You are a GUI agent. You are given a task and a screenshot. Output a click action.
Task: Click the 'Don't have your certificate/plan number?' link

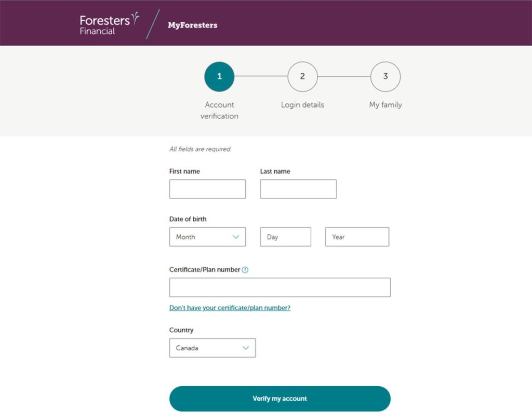coord(230,308)
